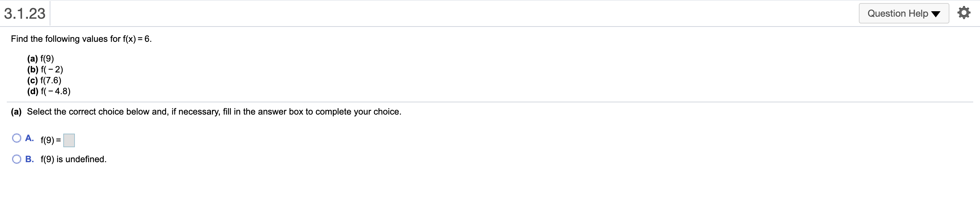Expand the Question Help dropdown arrow
The height and width of the screenshot is (221, 980).
[935, 15]
